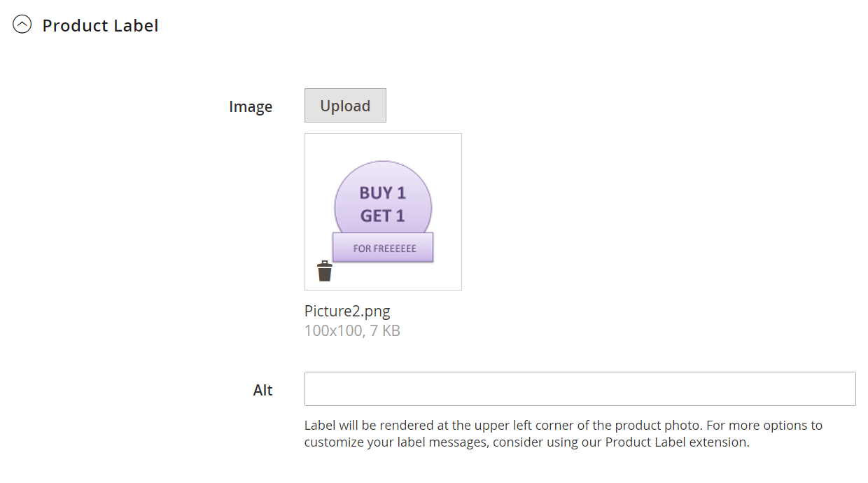The image size is (868, 483).
Task: Click the GET 1 text in preview
Action: point(383,216)
